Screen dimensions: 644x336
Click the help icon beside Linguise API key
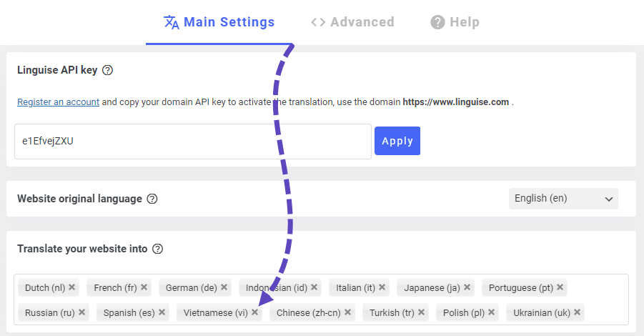pyautogui.click(x=108, y=70)
